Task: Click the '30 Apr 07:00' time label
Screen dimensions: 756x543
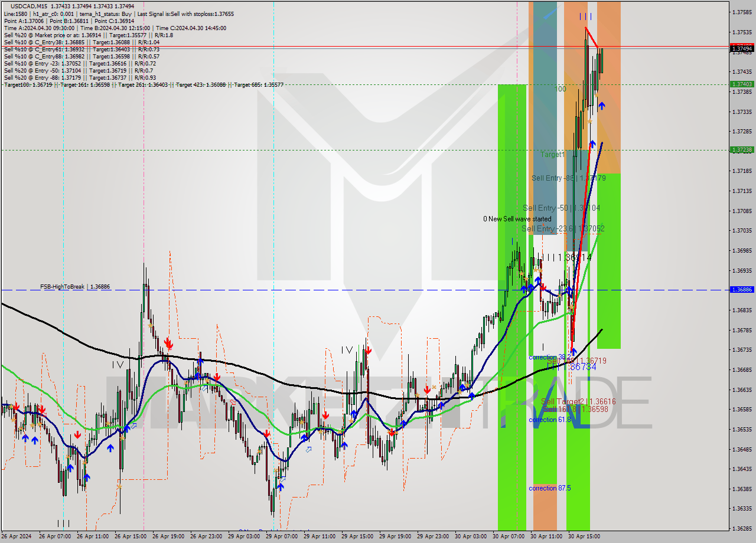Action: pyautogui.click(x=507, y=537)
